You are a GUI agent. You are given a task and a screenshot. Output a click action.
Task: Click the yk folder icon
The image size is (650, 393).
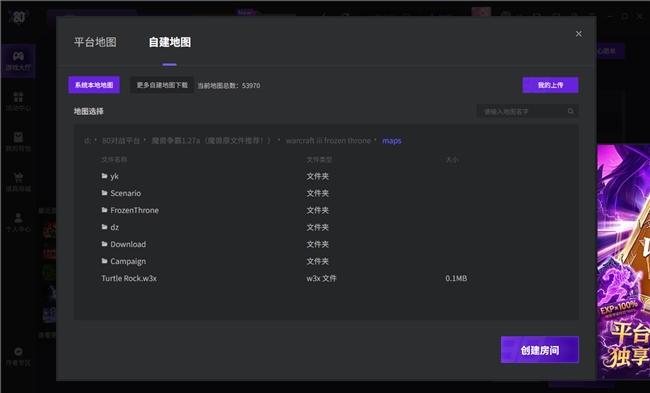click(104, 176)
